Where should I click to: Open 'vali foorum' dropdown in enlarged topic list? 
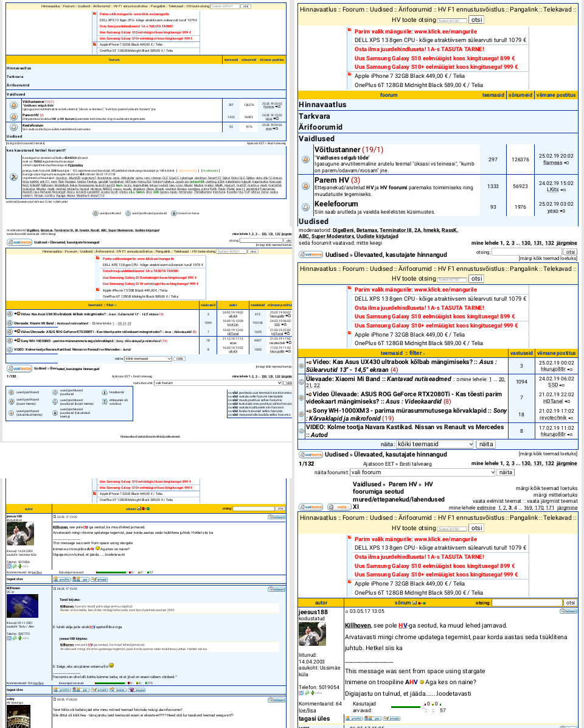423,472
